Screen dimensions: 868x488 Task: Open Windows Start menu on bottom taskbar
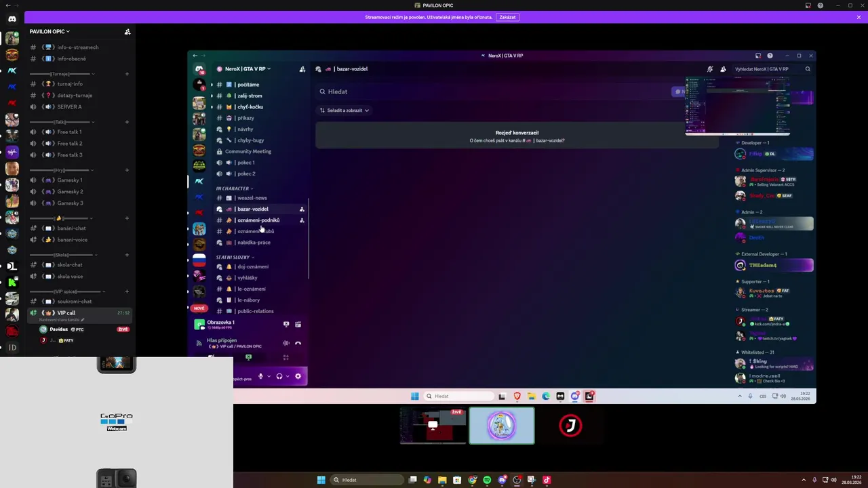(x=321, y=480)
